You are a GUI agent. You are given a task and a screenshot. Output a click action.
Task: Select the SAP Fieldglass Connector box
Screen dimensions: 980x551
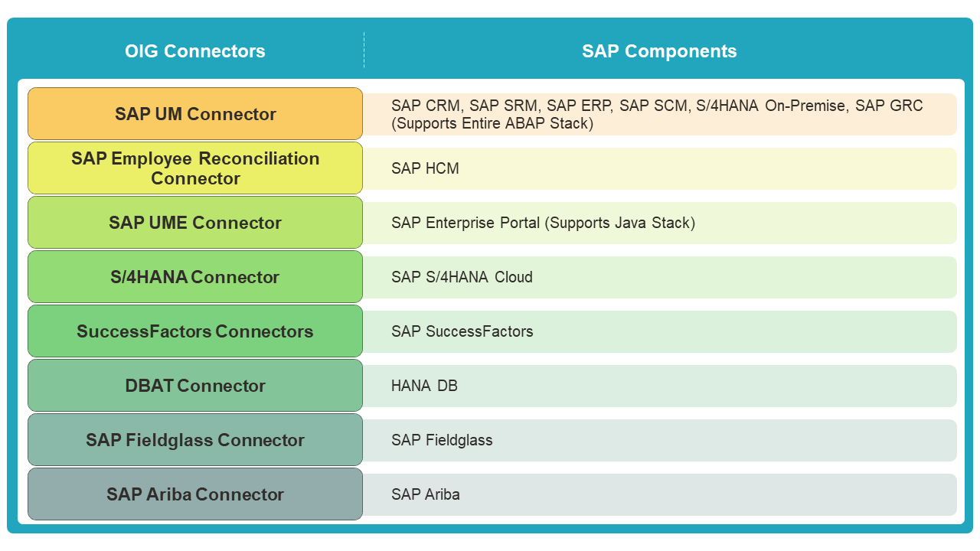[x=195, y=439]
